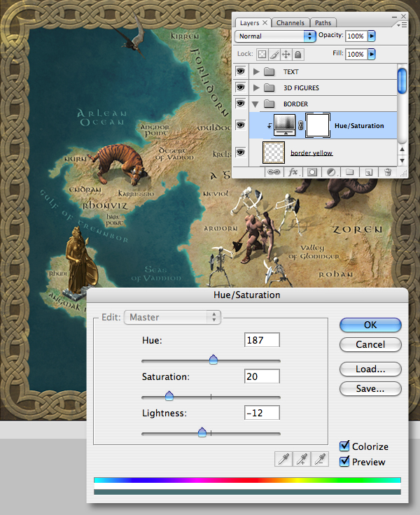Hide the 3D FIGURES layer group
420x515 pixels.
(241, 87)
